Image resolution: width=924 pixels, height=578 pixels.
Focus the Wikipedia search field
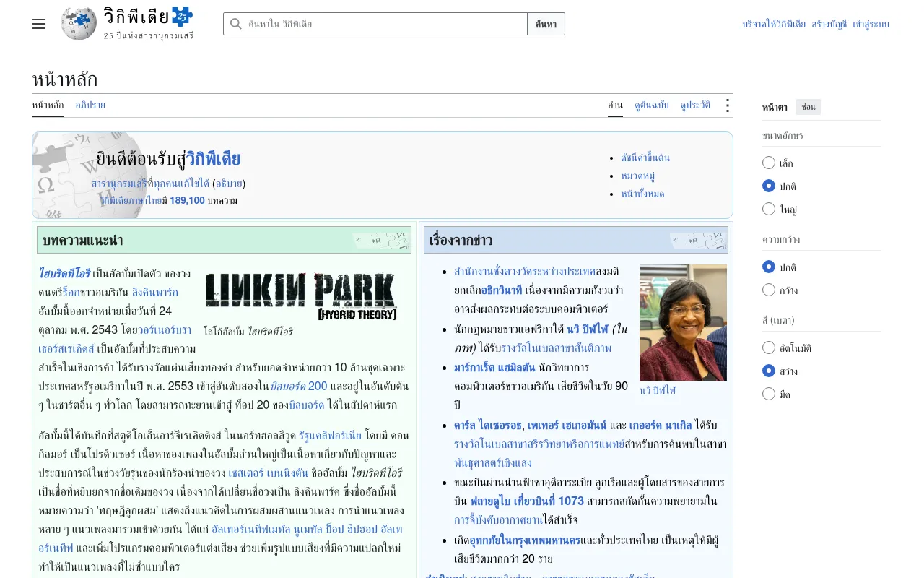point(375,24)
